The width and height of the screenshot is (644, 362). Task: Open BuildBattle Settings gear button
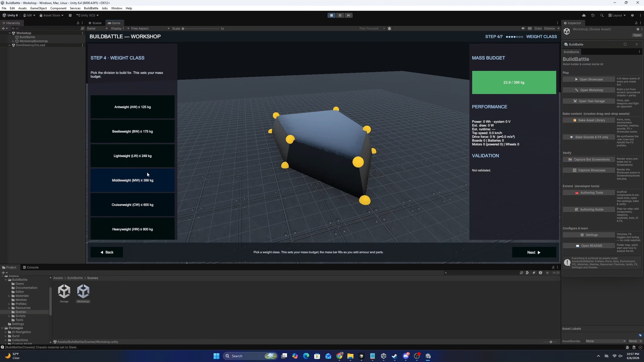(x=589, y=235)
